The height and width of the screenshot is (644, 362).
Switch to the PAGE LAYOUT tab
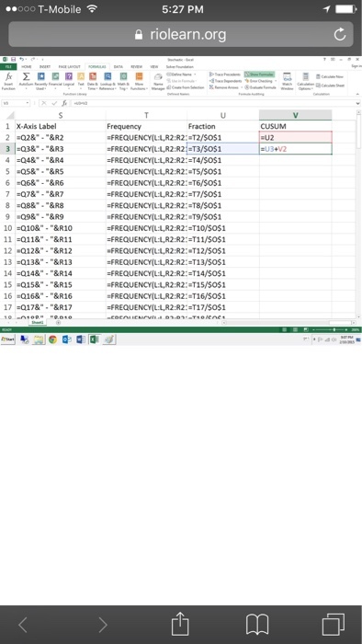pyautogui.click(x=69, y=66)
